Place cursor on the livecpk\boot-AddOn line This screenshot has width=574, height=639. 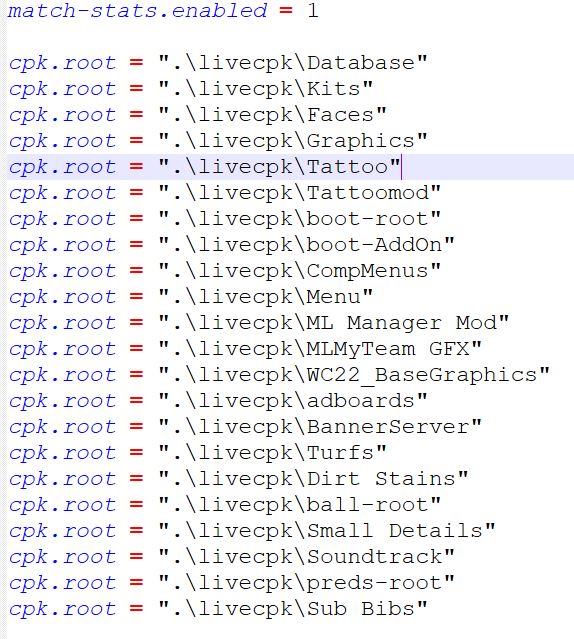(231, 245)
